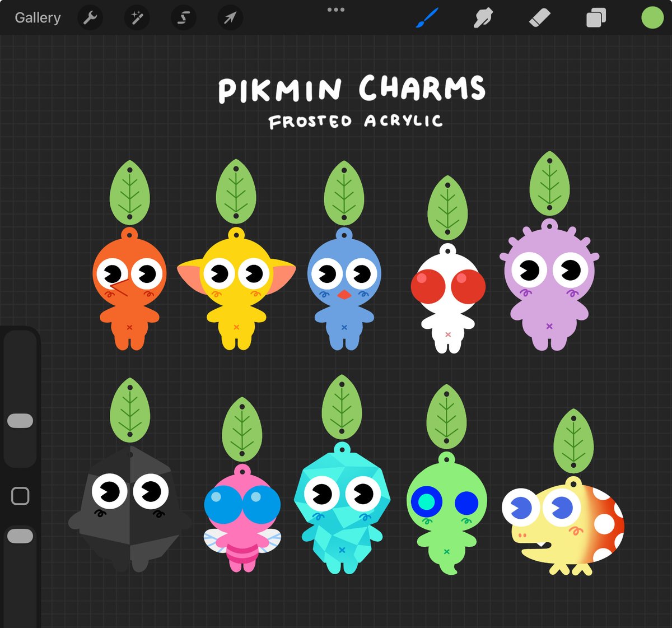The height and width of the screenshot is (628, 672).
Task: Tap the purple Pikmin charm artwork
Action: [x=549, y=286]
